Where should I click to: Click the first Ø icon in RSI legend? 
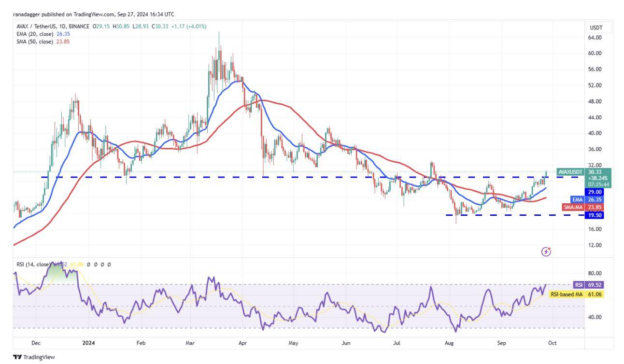[x=88, y=264]
